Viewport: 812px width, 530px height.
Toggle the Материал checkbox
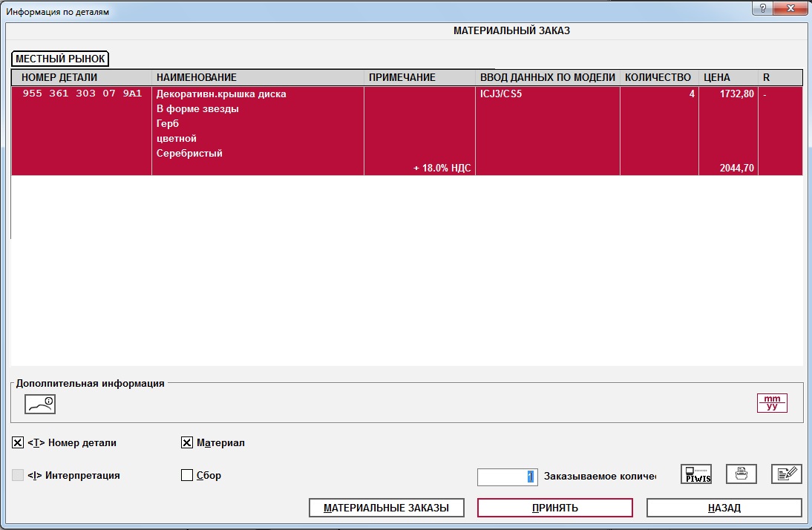click(x=187, y=443)
